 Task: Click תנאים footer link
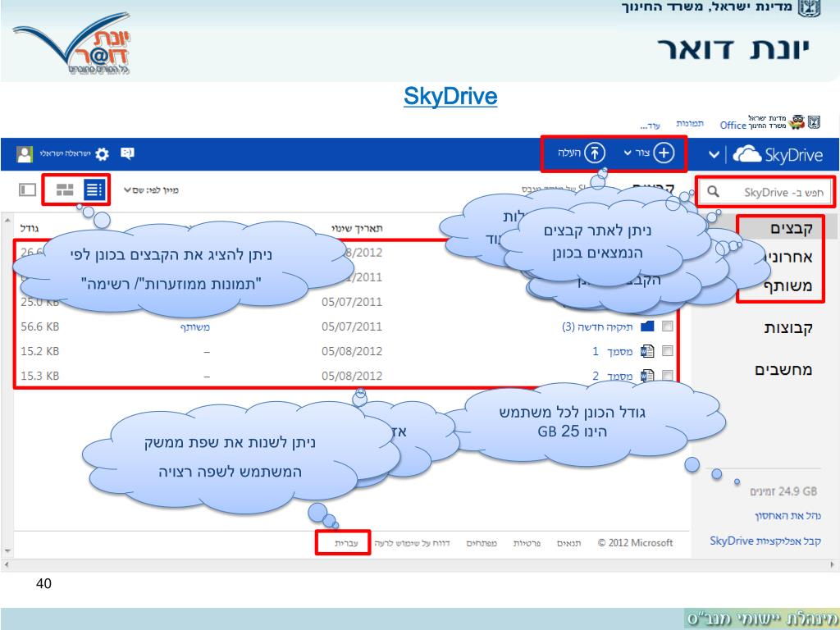[569, 543]
